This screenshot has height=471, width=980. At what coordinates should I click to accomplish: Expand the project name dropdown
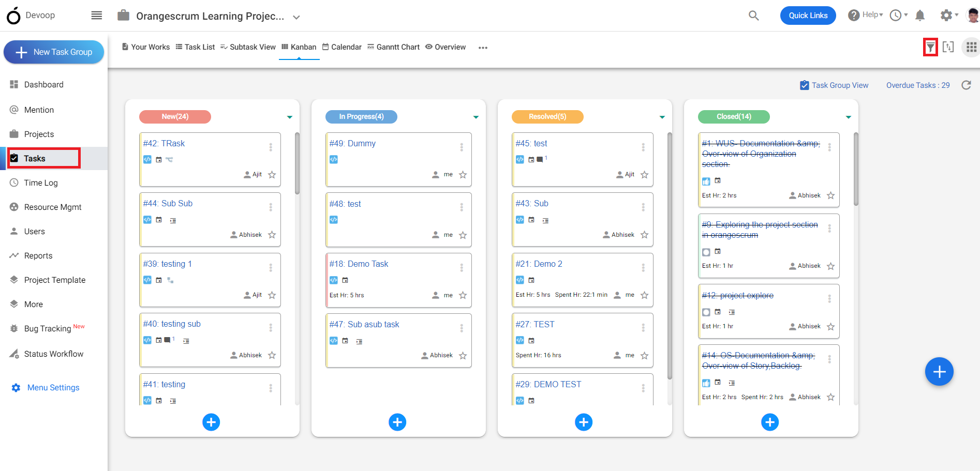[x=296, y=17]
